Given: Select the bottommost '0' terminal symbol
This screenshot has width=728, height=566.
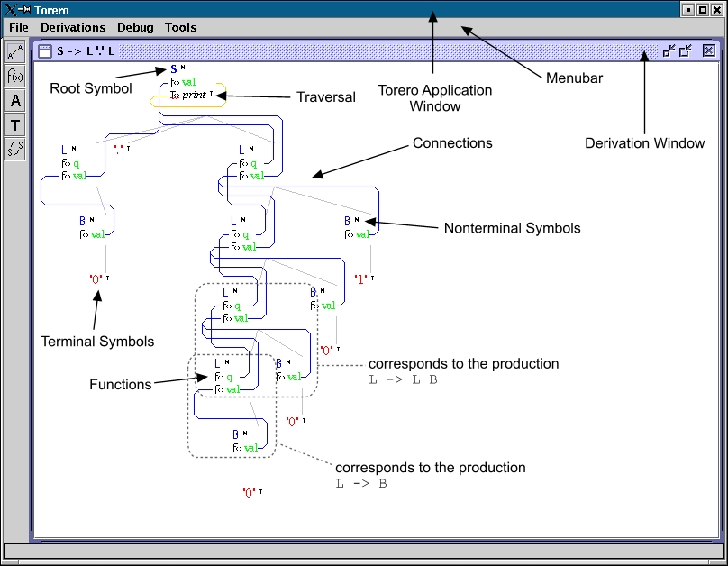Looking at the screenshot, I should (250, 493).
